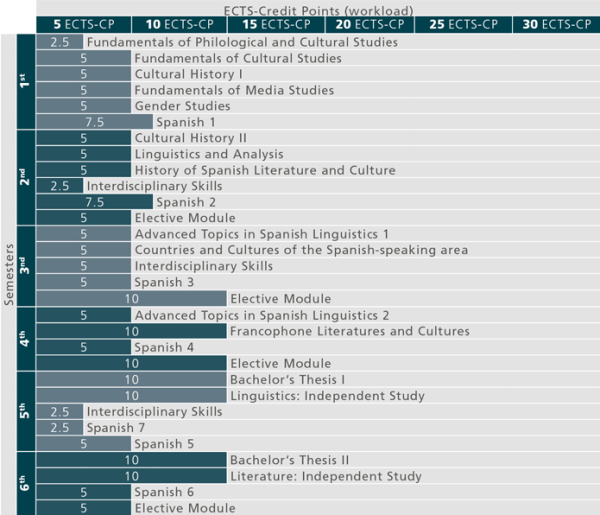Select the 4th semester row label
Viewport: 600px width, 515px height.
pyautogui.click(x=24, y=339)
